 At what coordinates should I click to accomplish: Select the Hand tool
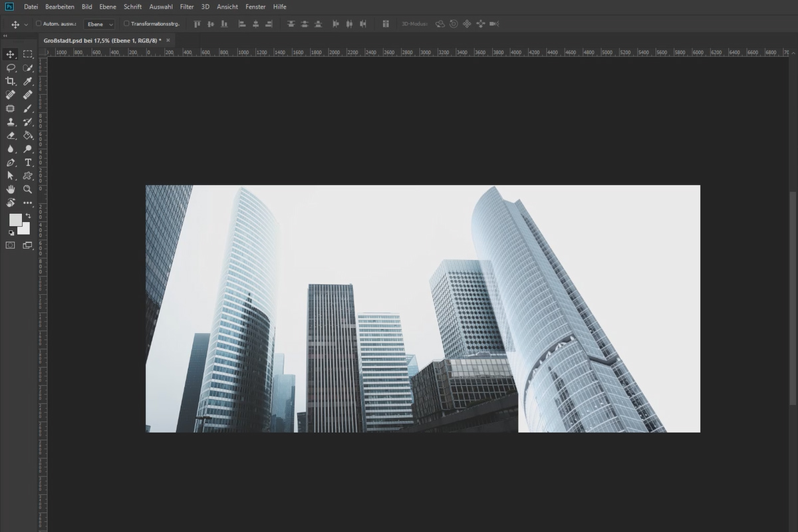click(11, 190)
